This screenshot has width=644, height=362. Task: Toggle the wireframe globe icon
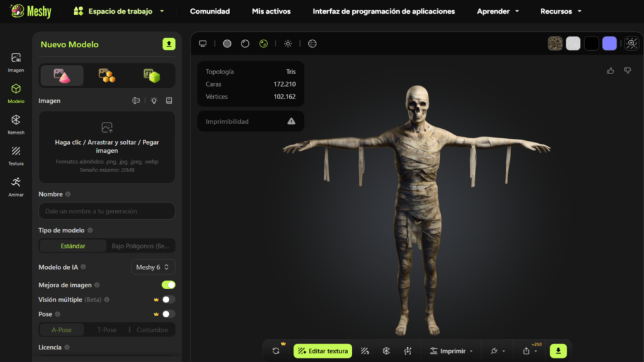tap(312, 43)
